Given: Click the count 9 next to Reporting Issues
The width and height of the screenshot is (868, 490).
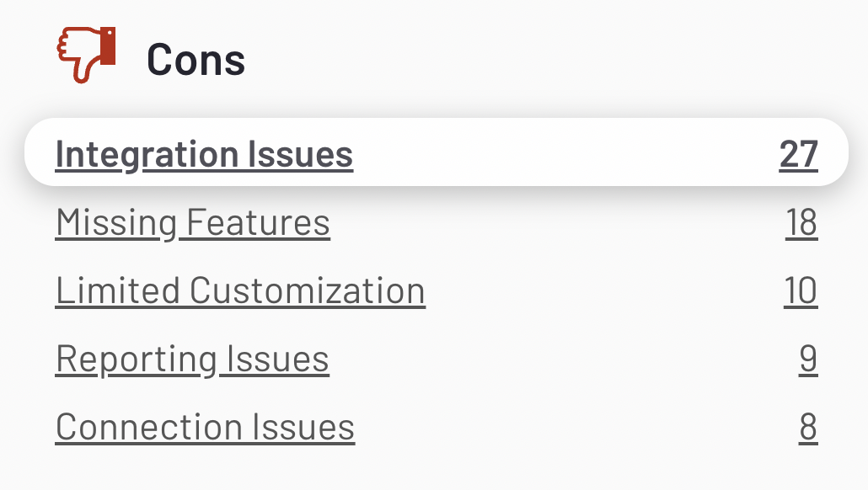Looking at the screenshot, I should tap(808, 359).
